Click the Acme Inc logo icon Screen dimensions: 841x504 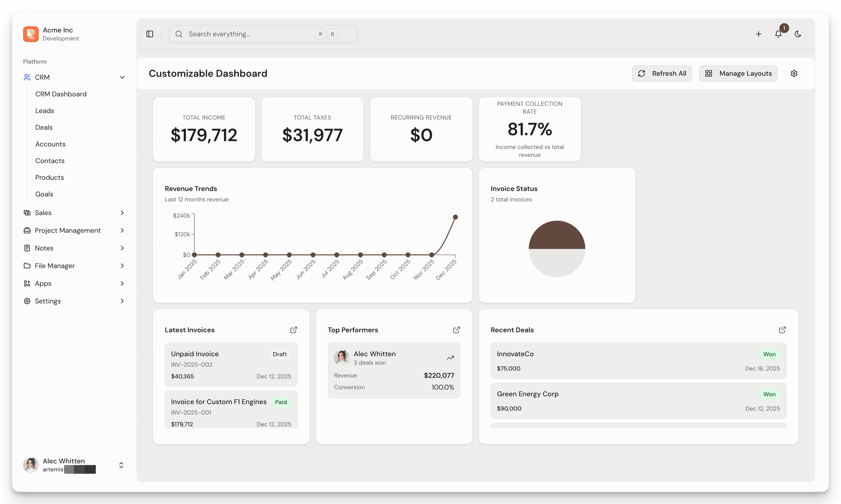click(x=31, y=34)
